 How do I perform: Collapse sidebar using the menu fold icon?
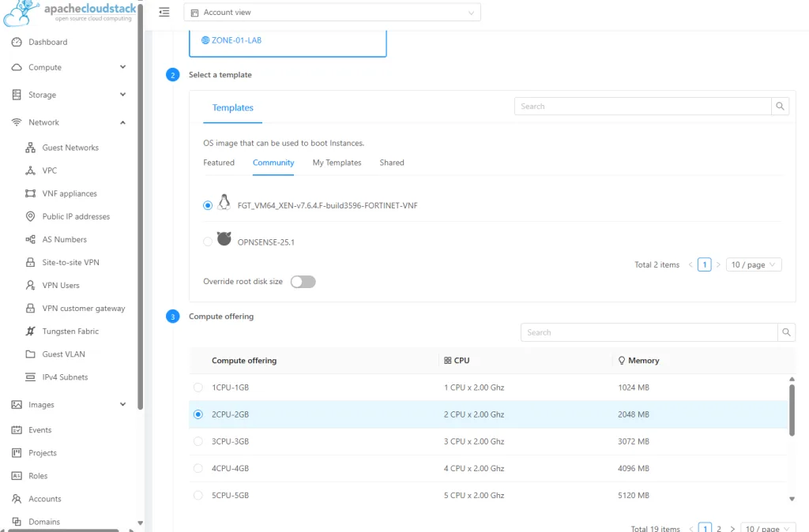pyautogui.click(x=164, y=13)
